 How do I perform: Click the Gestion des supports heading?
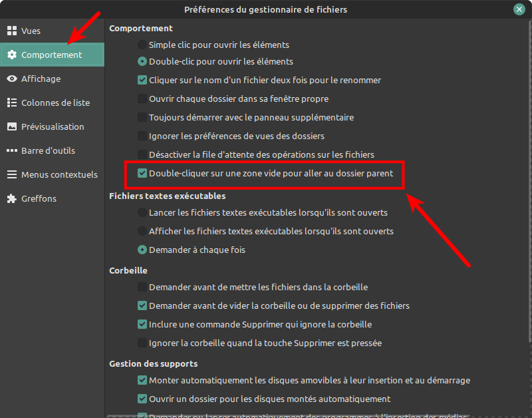point(154,363)
